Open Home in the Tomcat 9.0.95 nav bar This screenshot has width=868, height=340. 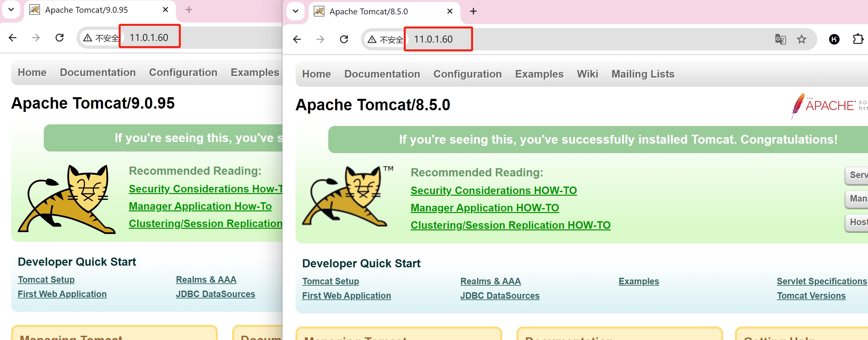click(32, 72)
